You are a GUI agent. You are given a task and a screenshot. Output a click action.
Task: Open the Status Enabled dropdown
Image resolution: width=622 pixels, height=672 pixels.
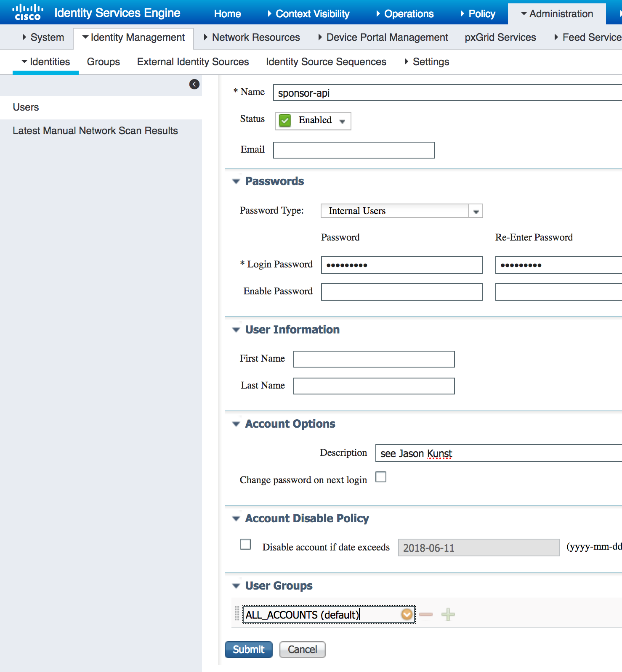pos(314,121)
